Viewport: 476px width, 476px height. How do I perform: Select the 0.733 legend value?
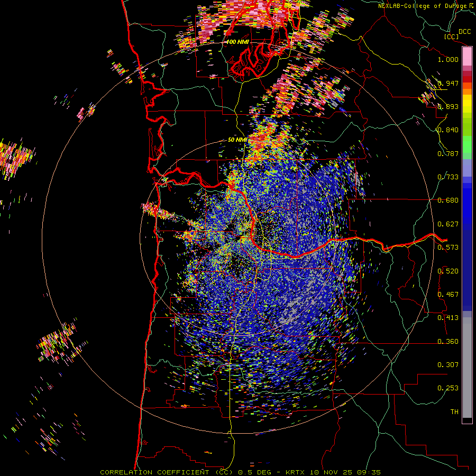coord(448,177)
